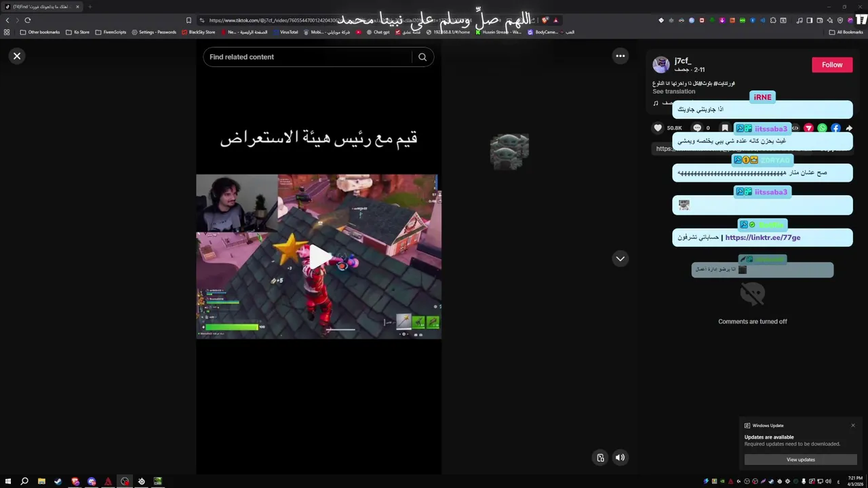This screenshot has width=868, height=488.
Task: Share the video to WhatsApp
Action: [x=822, y=128]
